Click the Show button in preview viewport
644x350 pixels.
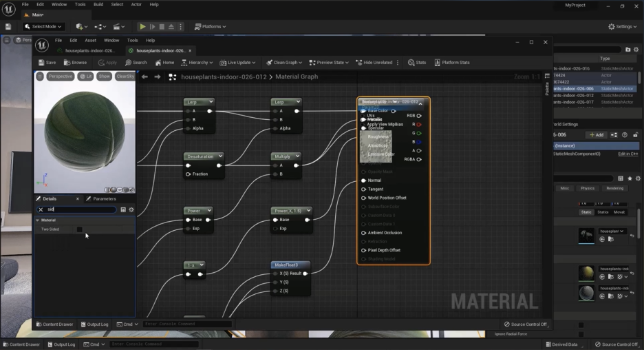tap(105, 76)
